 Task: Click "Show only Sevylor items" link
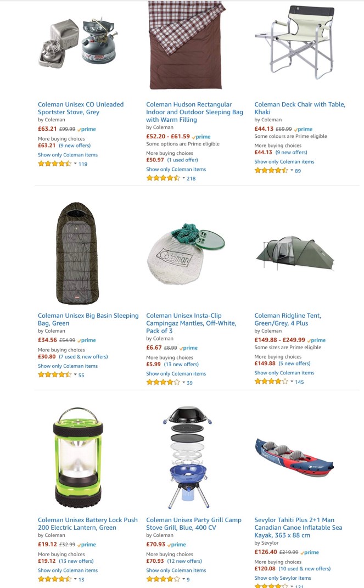pos(283,578)
